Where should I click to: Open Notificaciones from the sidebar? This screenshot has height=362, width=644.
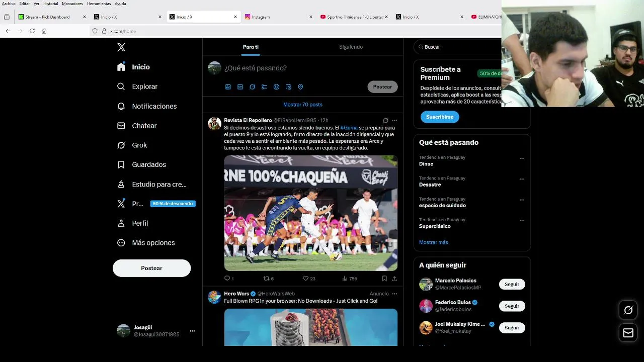click(146, 106)
